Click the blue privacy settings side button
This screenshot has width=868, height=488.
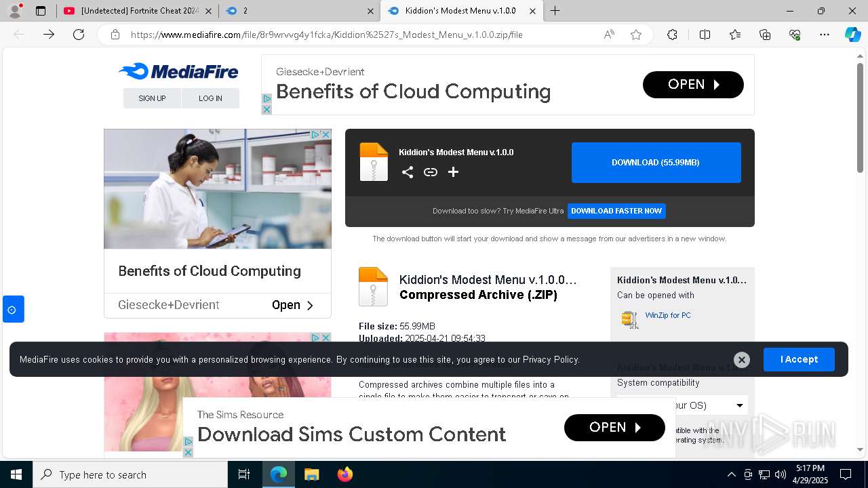13,309
